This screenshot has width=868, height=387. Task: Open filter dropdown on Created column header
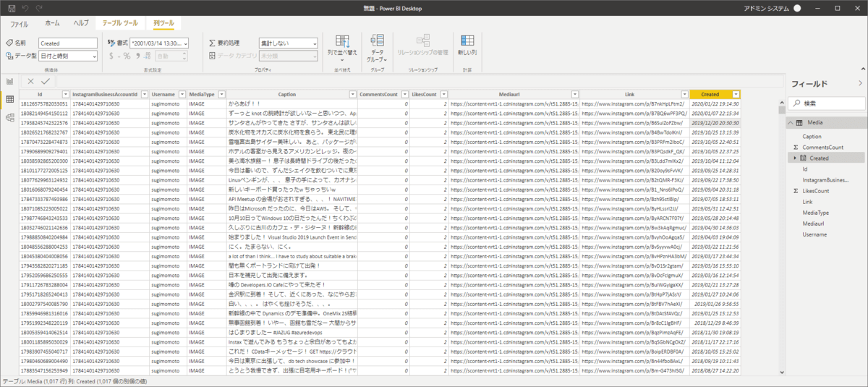(x=736, y=95)
